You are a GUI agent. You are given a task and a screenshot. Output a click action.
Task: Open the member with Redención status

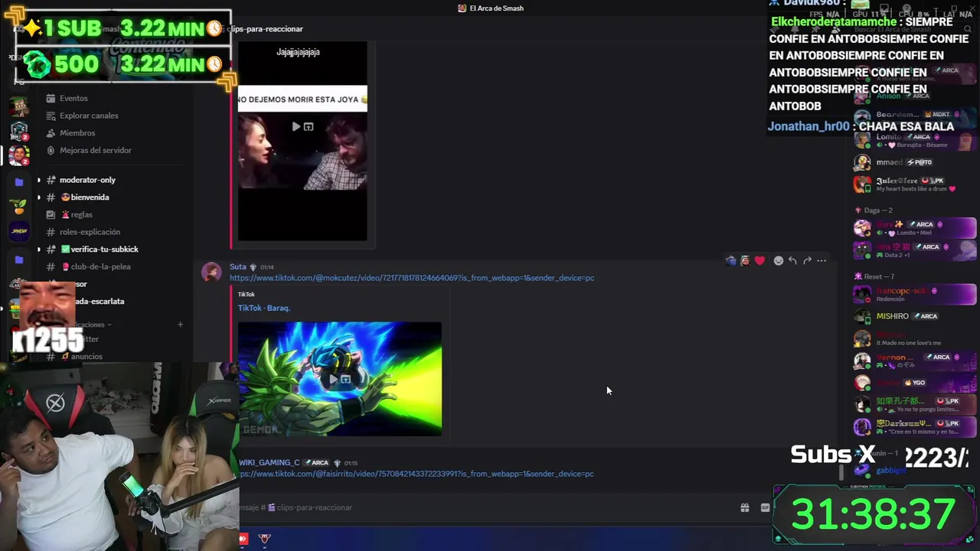tap(915, 294)
